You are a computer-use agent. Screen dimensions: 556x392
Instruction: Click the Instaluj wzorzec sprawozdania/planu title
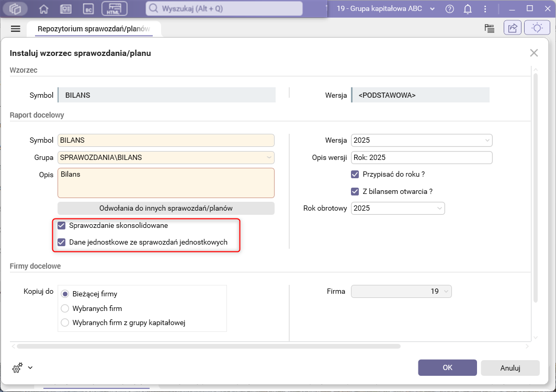pos(80,53)
